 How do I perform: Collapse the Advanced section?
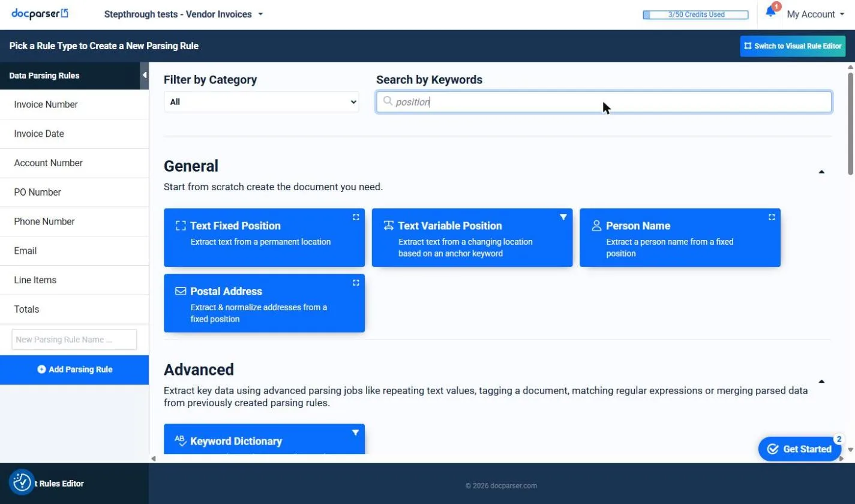[821, 382]
